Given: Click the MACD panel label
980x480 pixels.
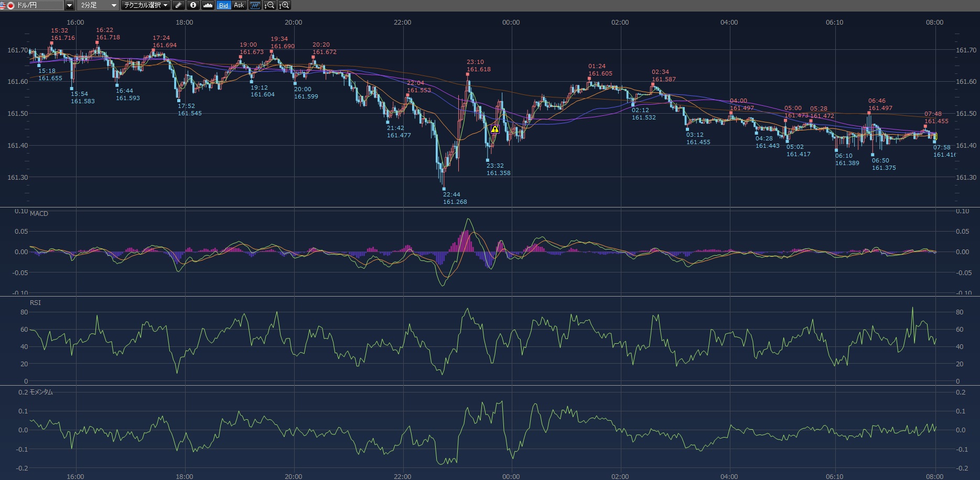Looking at the screenshot, I should [39, 213].
